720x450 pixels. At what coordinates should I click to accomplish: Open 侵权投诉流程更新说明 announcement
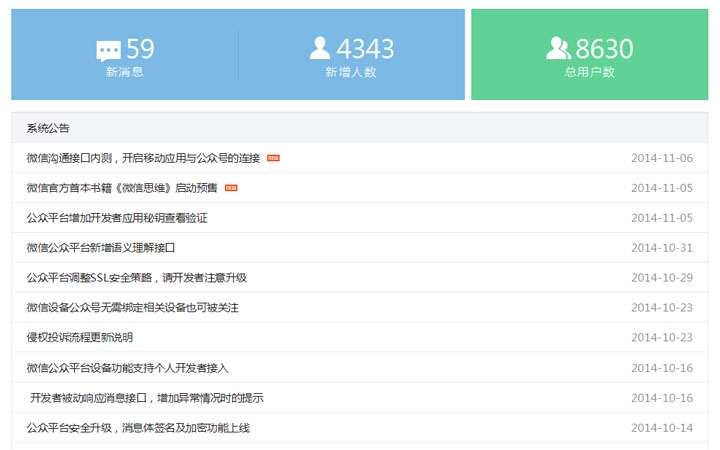[80, 338]
